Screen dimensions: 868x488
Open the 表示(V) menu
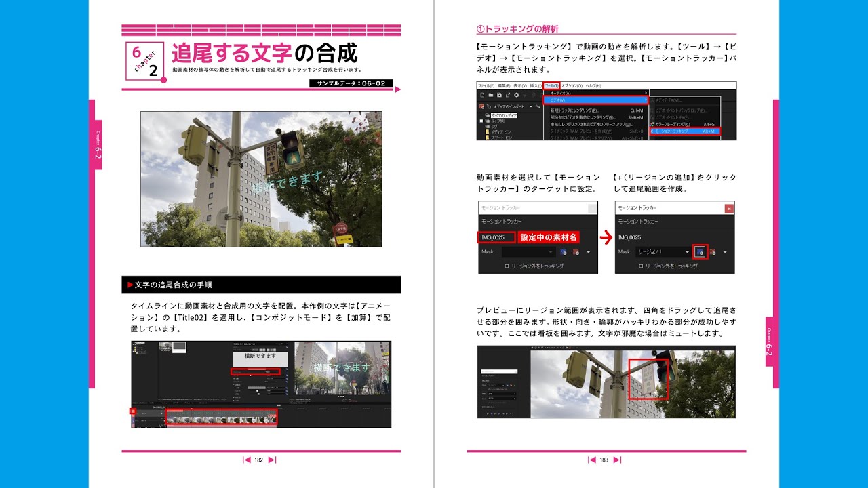(x=520, y=85)
